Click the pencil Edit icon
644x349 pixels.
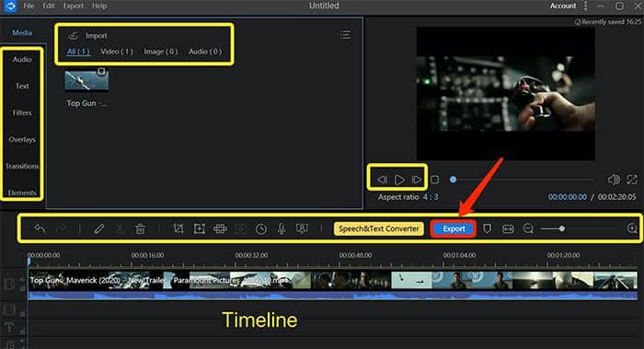(98, 228)
